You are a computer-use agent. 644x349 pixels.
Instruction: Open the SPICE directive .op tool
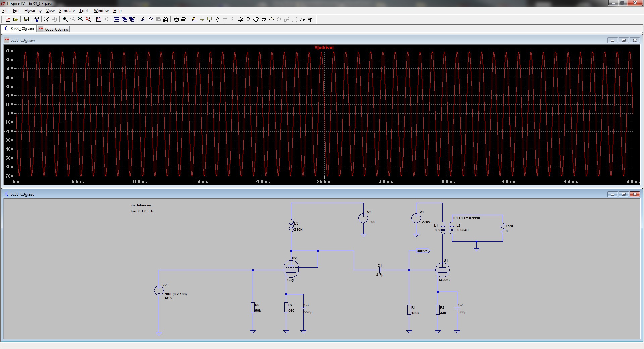coord(310,19)
